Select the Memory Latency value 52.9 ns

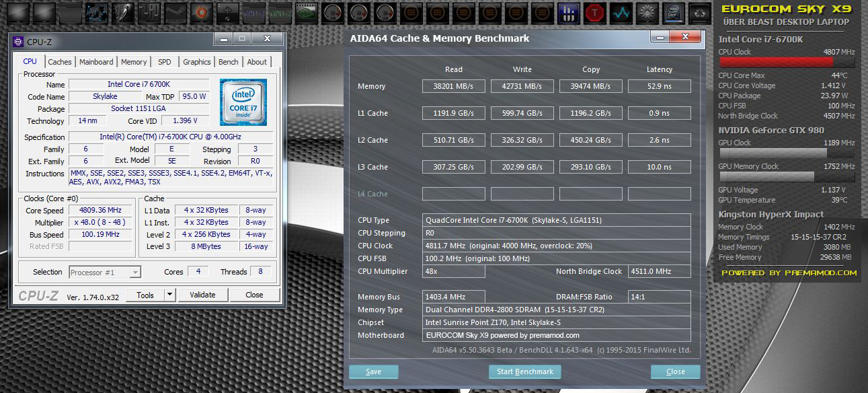click(x=660, y=86)
